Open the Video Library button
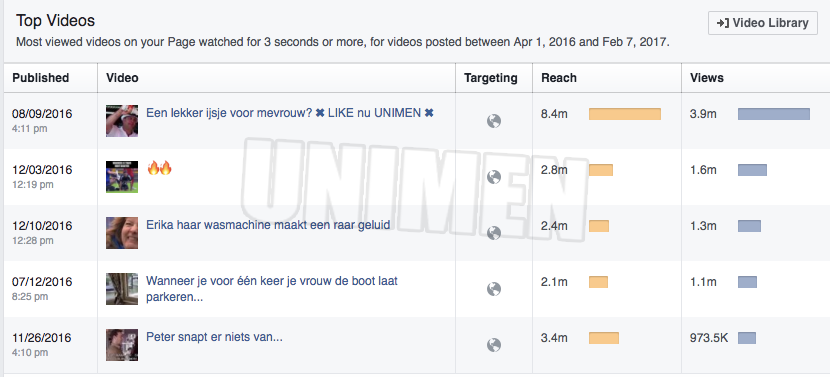This screenshot has height=377, width=830. pyautogui.click(x=762, y=23)
